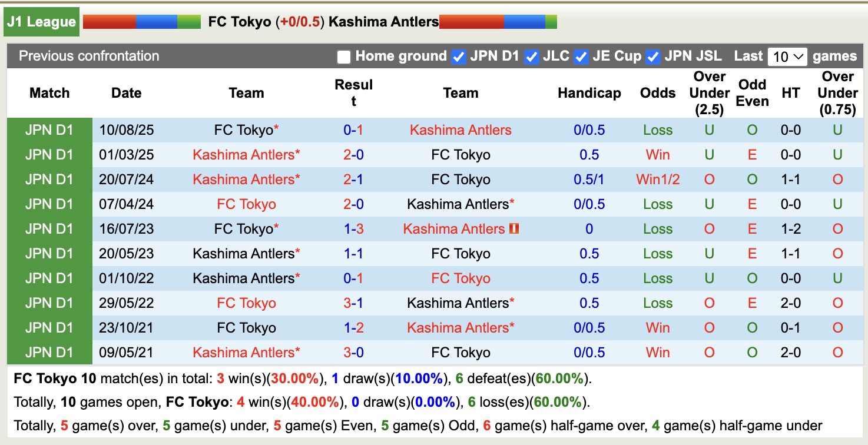The image size is (868, 445).
Task: Open the Last games count dropdown
Action: pos(787,57)
